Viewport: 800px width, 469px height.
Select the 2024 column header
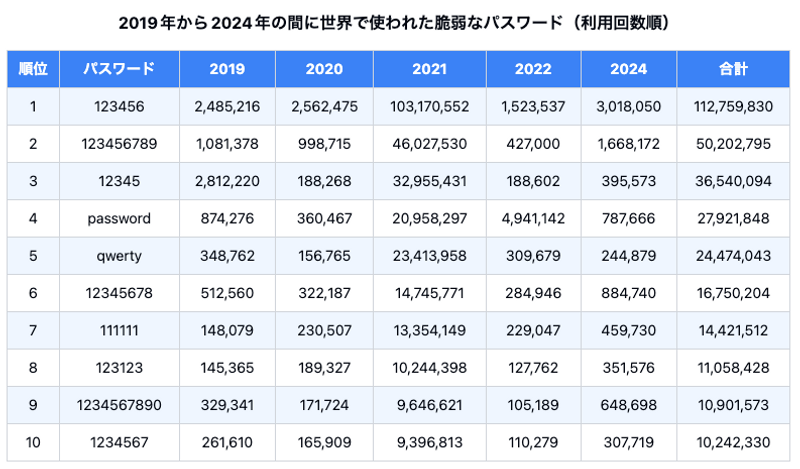coord(628,69)
